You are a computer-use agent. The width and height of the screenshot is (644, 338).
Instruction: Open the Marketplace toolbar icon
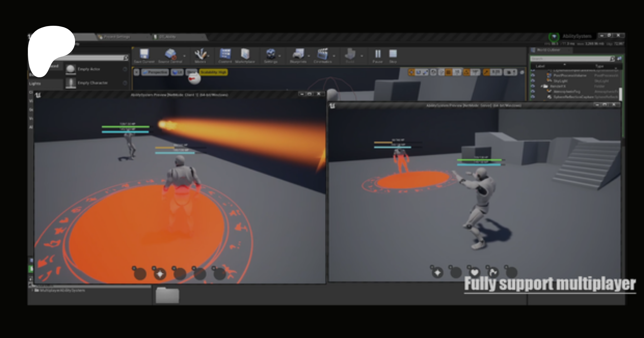pos(245,55)
